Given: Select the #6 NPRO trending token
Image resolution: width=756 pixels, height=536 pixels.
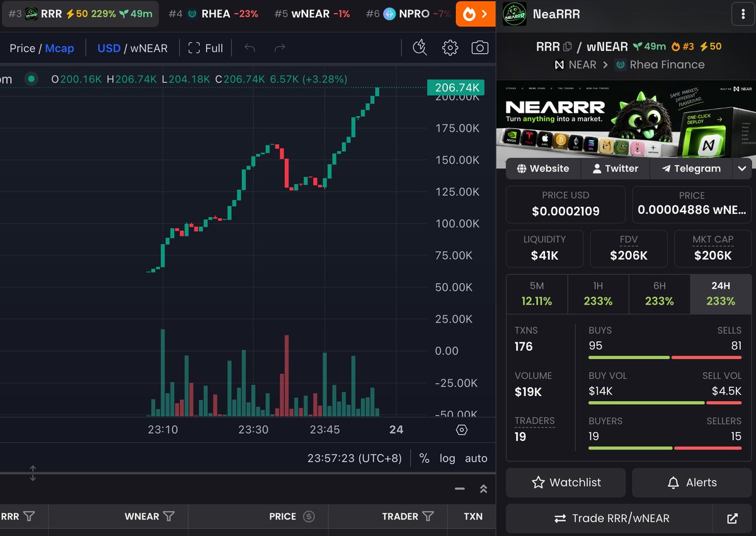Looking at the screenshot, I should pos(408,14).
